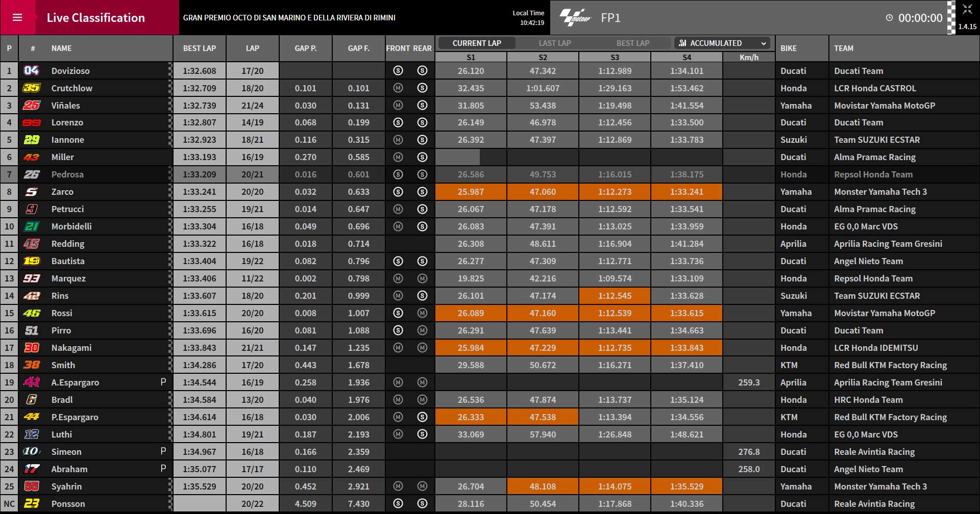This screenshot has height=514, width=980.
Task: Select rider name A.Espargaro
Action: (x=75, y=382)
